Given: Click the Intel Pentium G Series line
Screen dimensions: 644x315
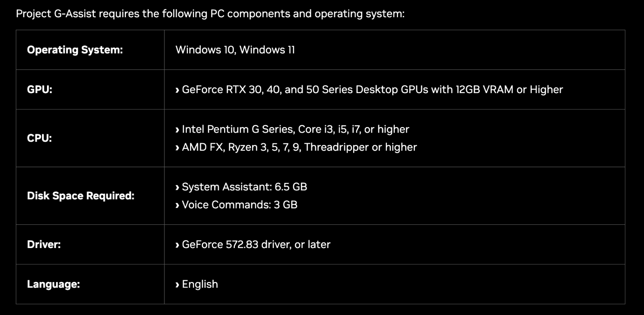Looking at the screenshot, I should tap(295, 129).
